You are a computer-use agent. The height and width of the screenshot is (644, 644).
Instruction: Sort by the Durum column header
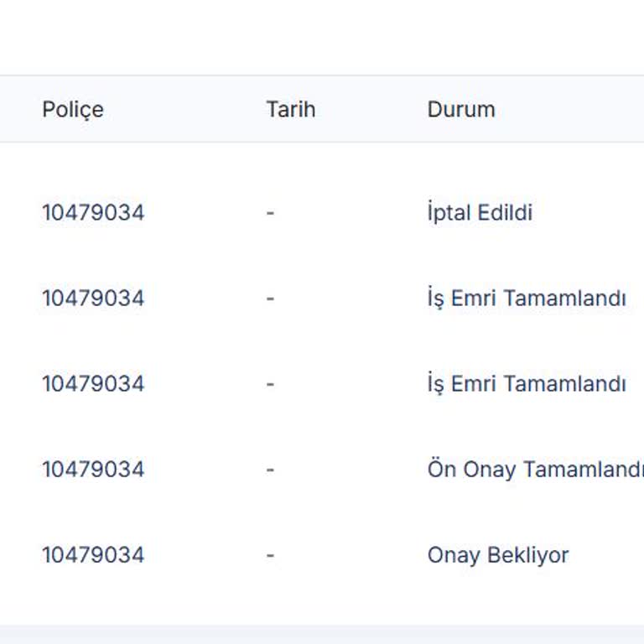461,110
